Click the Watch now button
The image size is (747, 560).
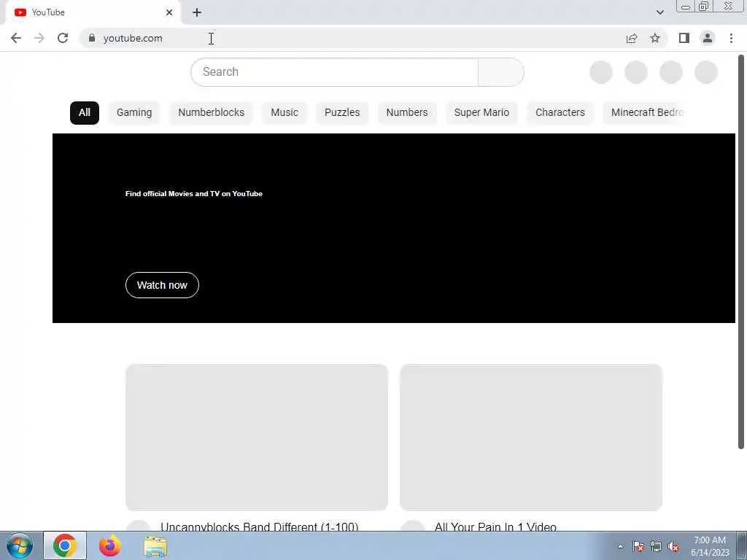tap(162, 285)
